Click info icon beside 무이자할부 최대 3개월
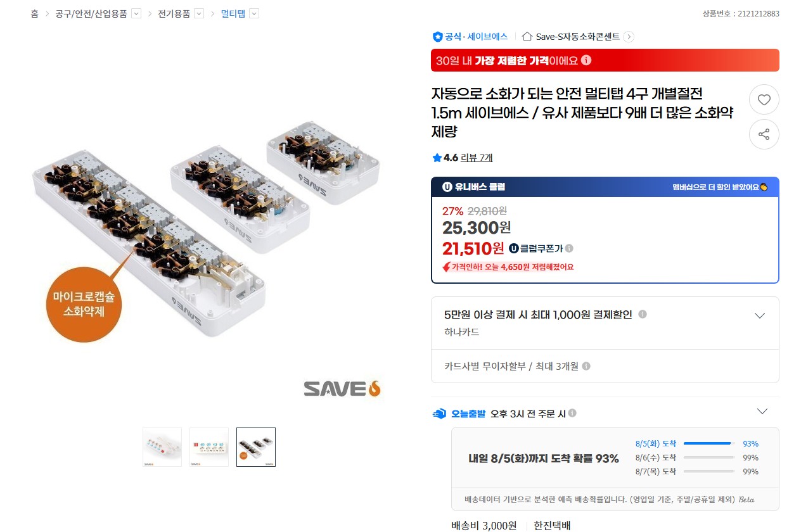Screen dimensions: 801x532 tap(586, 366)
